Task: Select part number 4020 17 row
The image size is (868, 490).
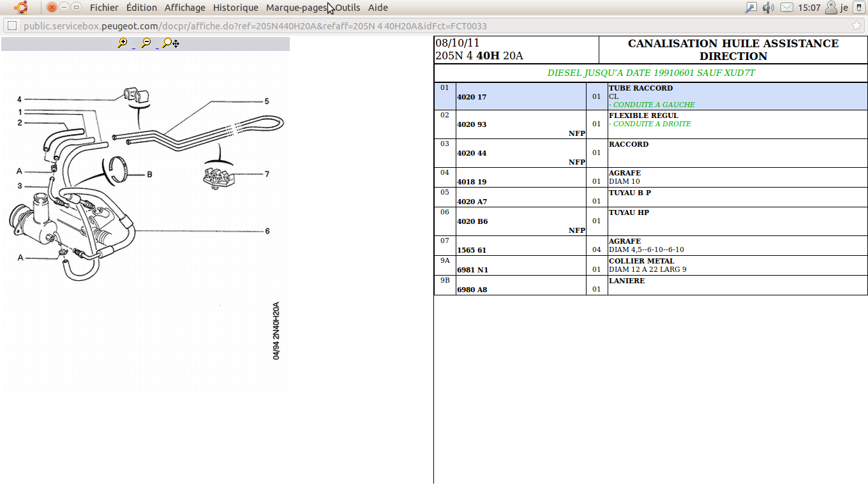Action: tap(472, 97)
